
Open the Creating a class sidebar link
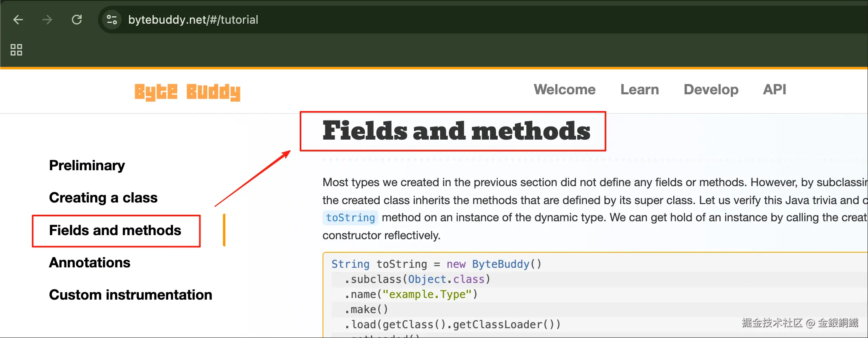point(103,198)
